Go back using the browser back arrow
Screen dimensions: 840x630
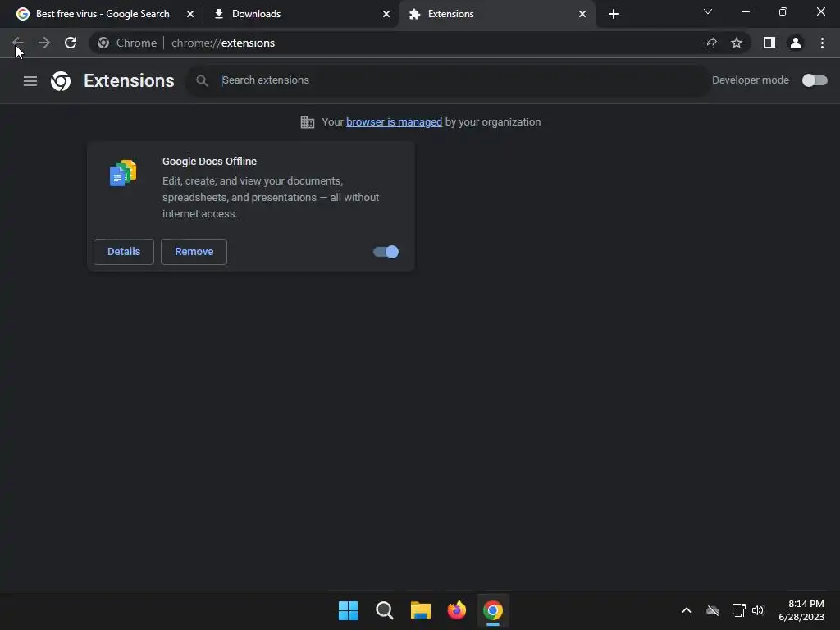18,43
